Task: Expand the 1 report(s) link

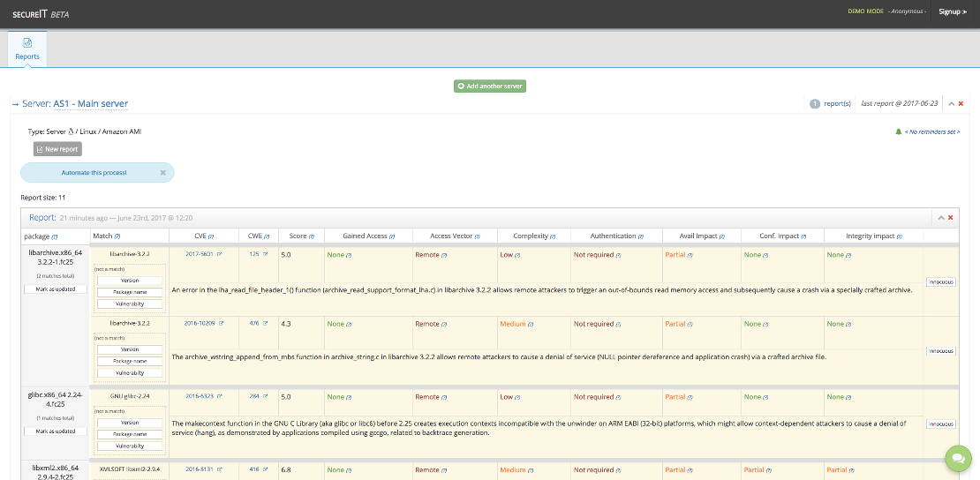Action: 836,104
